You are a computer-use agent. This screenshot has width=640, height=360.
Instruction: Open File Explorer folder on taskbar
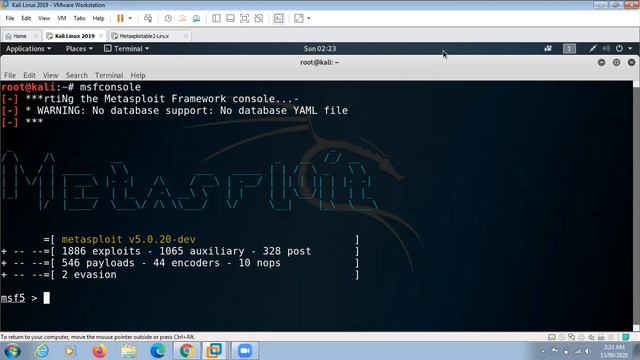pyautogui.click(x=129, y=351)
